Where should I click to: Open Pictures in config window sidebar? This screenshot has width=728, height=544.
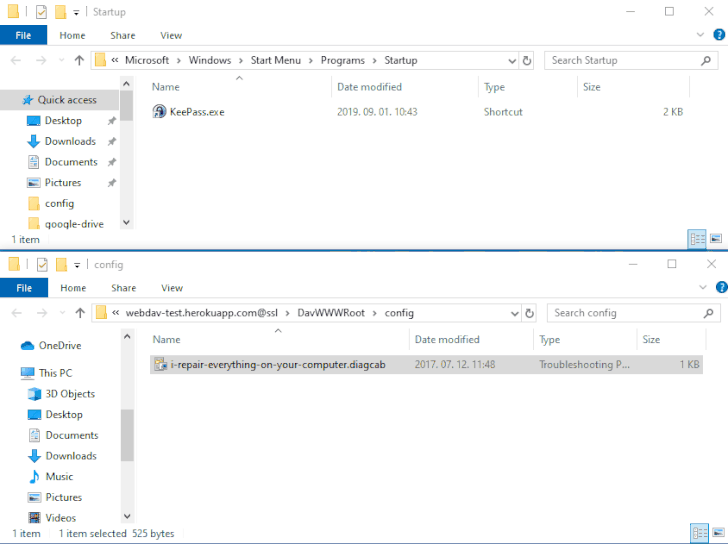coord(64,497)
